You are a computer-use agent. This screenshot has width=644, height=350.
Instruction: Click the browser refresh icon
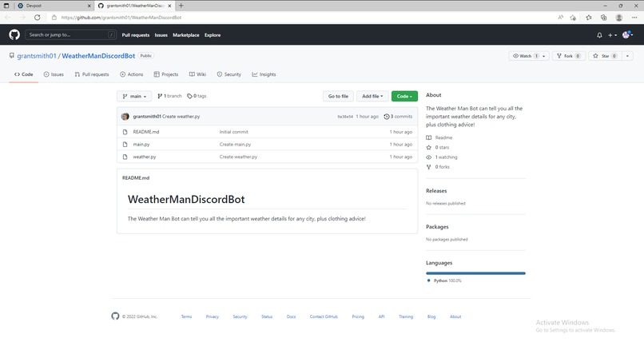click(x=38, y=18)
